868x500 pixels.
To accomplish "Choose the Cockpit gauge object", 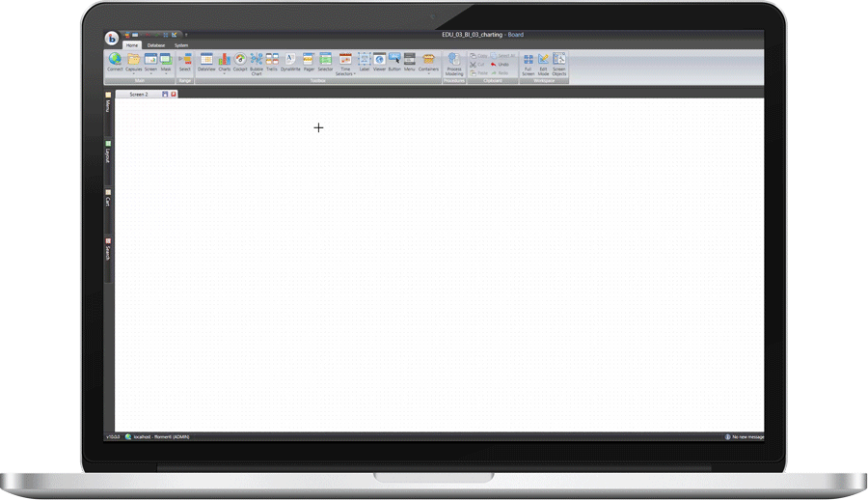I will pos(240,62).
